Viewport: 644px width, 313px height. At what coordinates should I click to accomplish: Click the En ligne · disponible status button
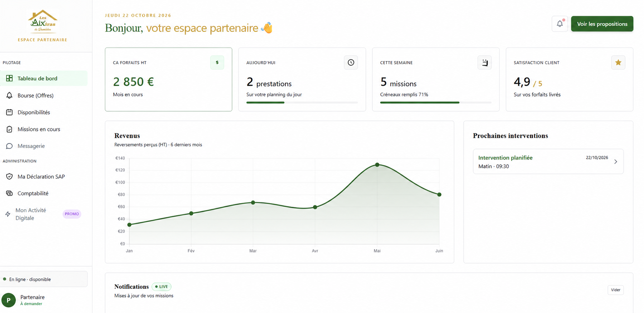[44, 279]
